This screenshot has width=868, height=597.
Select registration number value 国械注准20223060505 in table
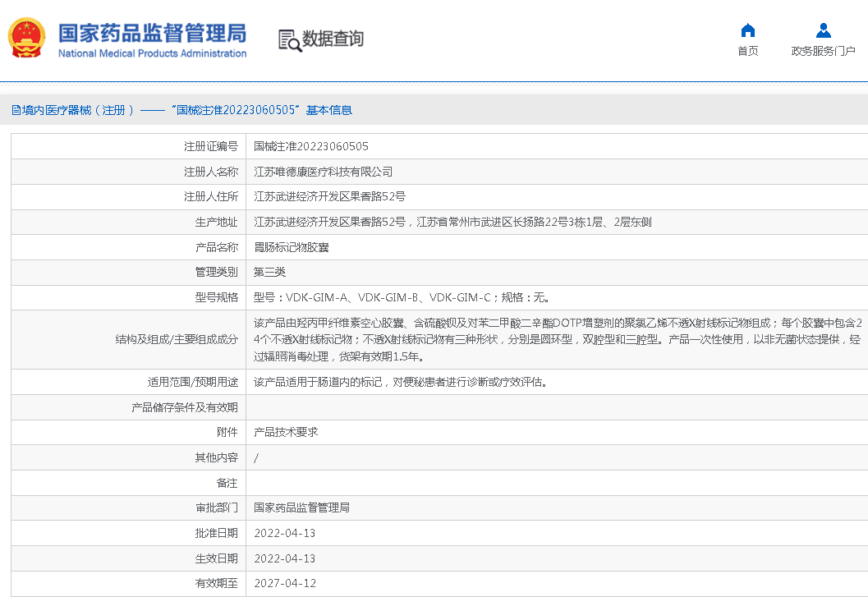tap(311, 146)
